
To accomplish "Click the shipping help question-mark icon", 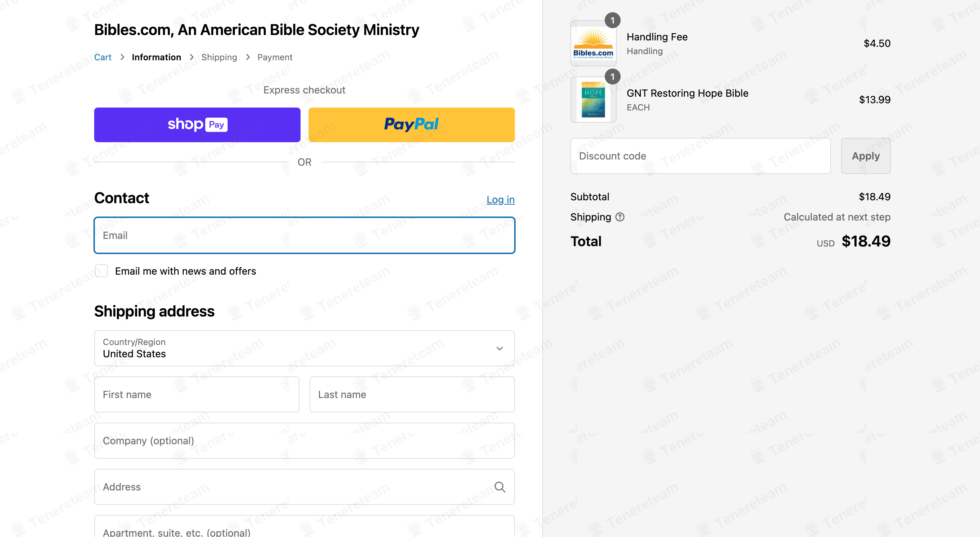I will [x=620, y=217].
